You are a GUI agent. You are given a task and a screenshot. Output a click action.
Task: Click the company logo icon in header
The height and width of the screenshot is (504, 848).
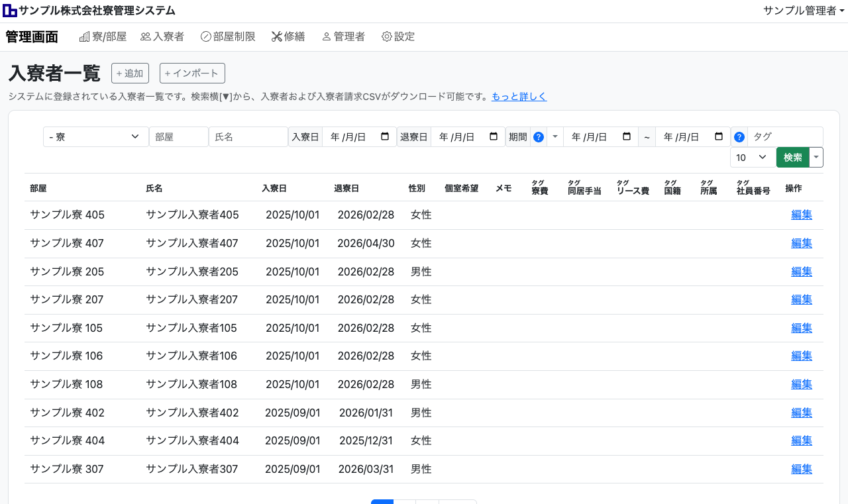[10, 11]
